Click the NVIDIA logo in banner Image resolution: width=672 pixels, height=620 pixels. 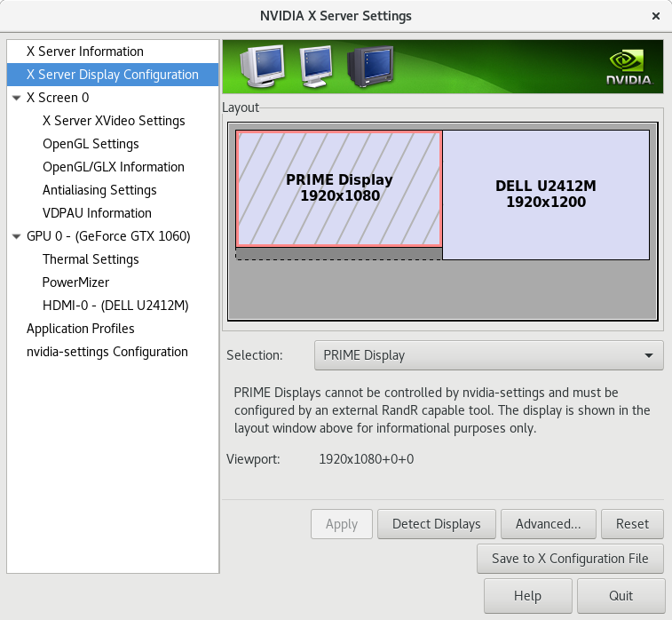[x=629, y=68]
